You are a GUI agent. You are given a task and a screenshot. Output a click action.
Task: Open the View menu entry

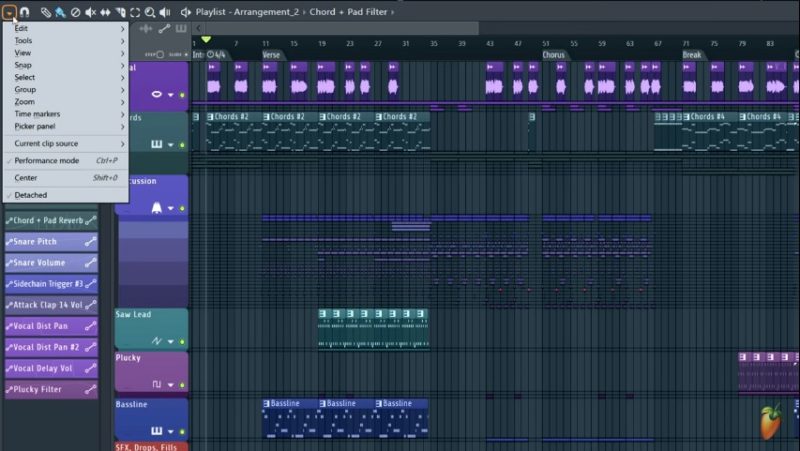point(66,53)
